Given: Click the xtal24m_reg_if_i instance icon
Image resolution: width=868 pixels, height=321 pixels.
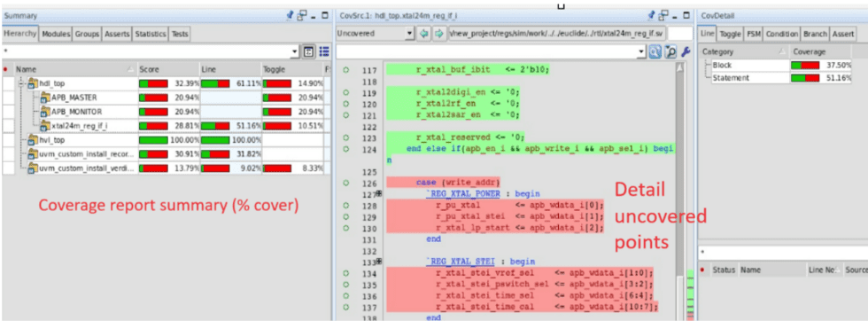Looking at the screenshot, I should [x=46, y=126].
